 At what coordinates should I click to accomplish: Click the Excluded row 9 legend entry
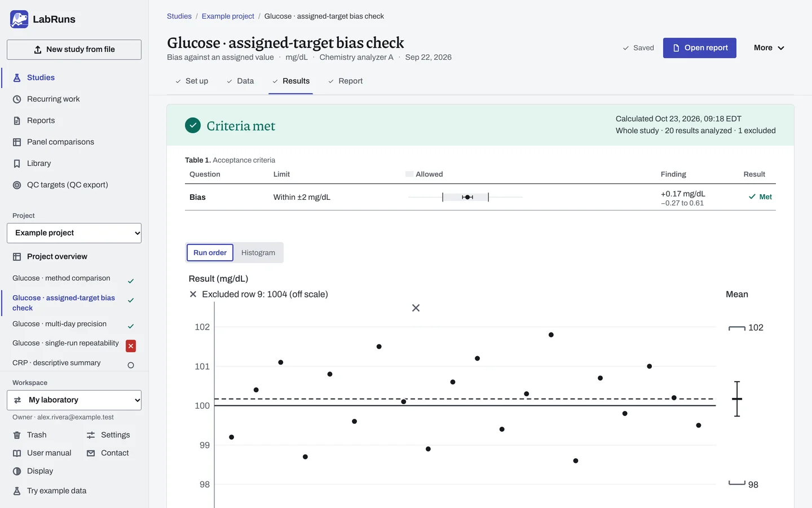tap(259, 294)
